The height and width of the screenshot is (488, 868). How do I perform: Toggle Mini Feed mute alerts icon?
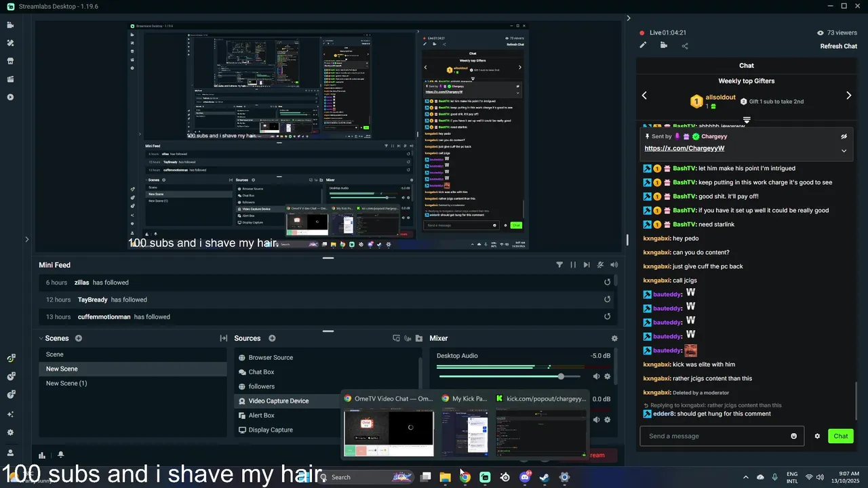pos(600,265)
